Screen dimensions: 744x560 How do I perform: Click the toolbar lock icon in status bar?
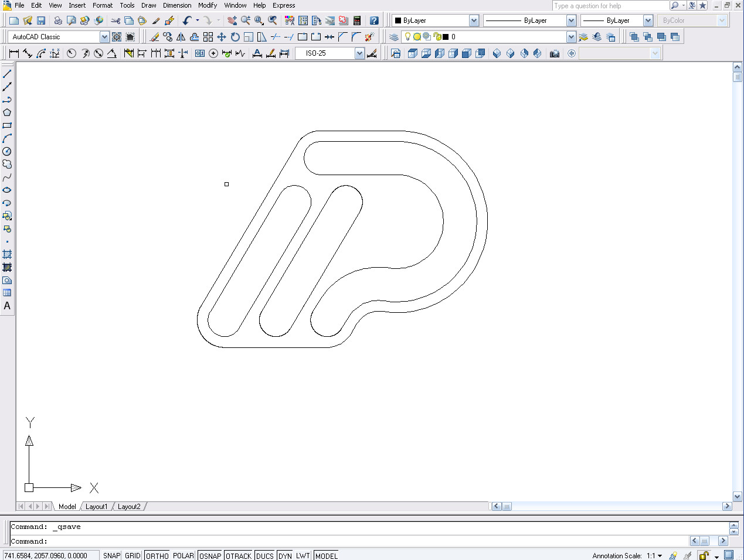coord(704,555)
